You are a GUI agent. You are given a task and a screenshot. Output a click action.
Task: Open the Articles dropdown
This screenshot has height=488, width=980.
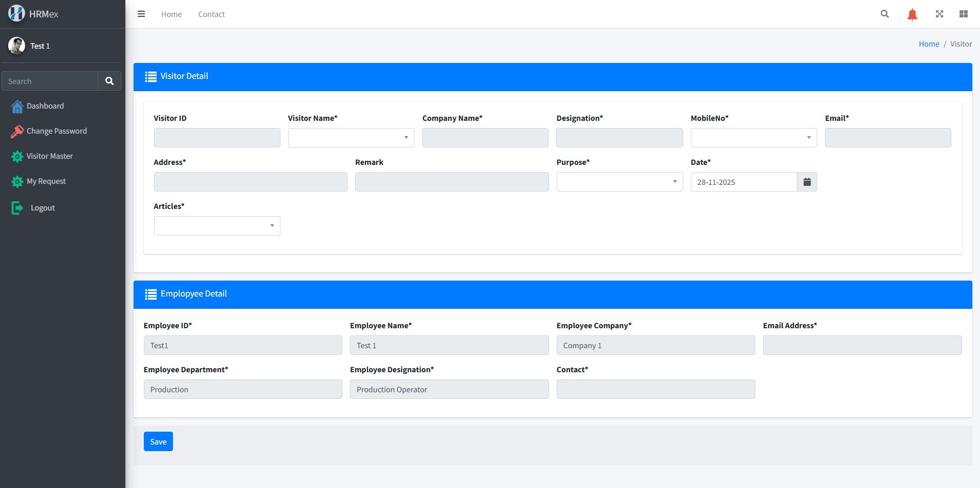click(x=217, y=226)
